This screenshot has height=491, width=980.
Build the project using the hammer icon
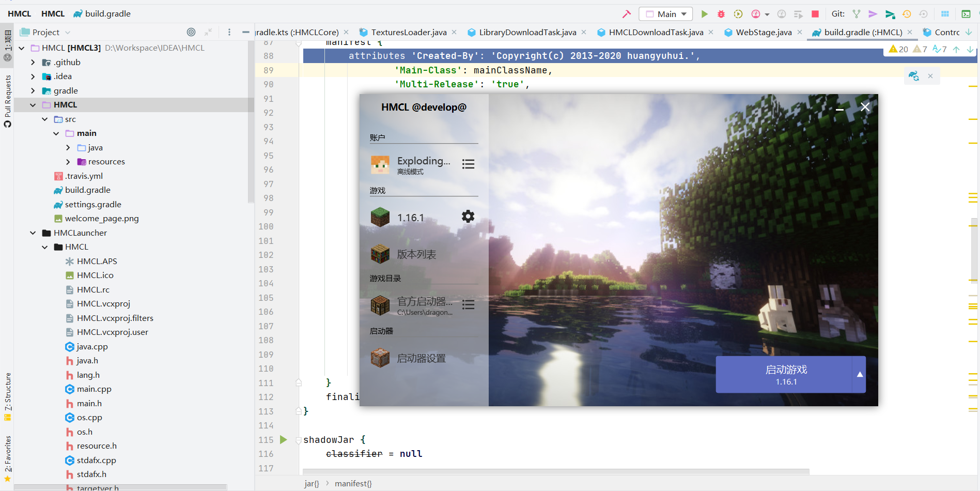[x=626, y=14]
